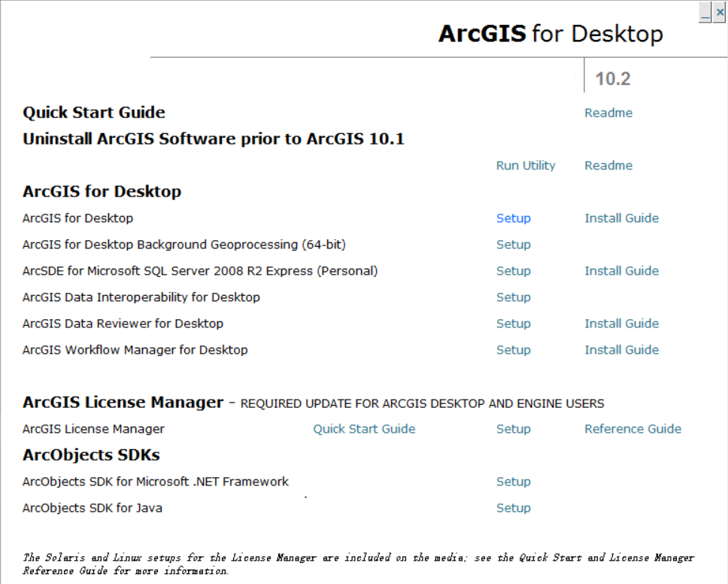This screenshot has height=584, width=728.
Task: Open the Readme next to Run Utility
Action: 608,166
